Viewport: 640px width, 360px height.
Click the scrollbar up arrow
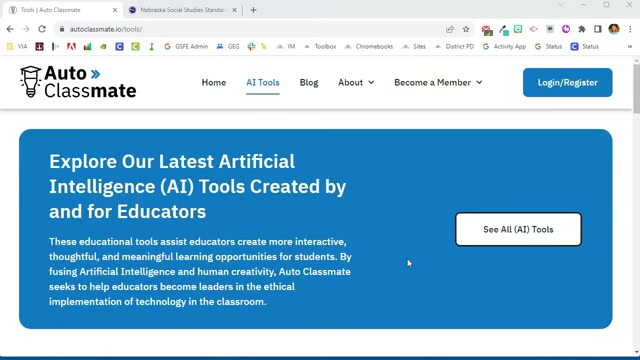[x=636, y=61]
